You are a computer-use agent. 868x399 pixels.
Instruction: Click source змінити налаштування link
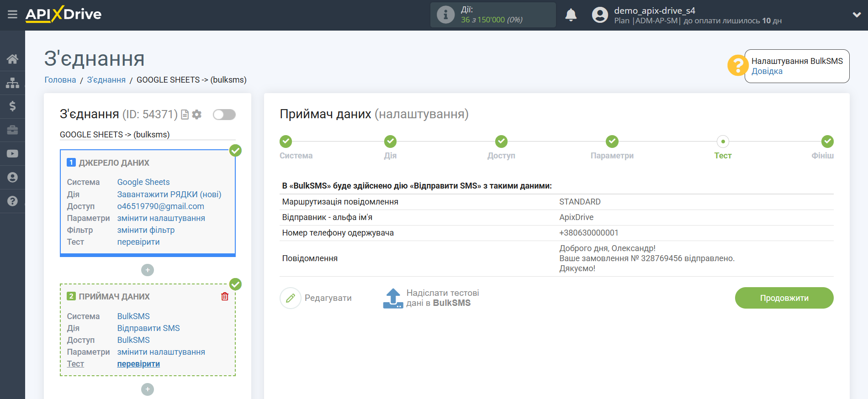tap(161, 218)
